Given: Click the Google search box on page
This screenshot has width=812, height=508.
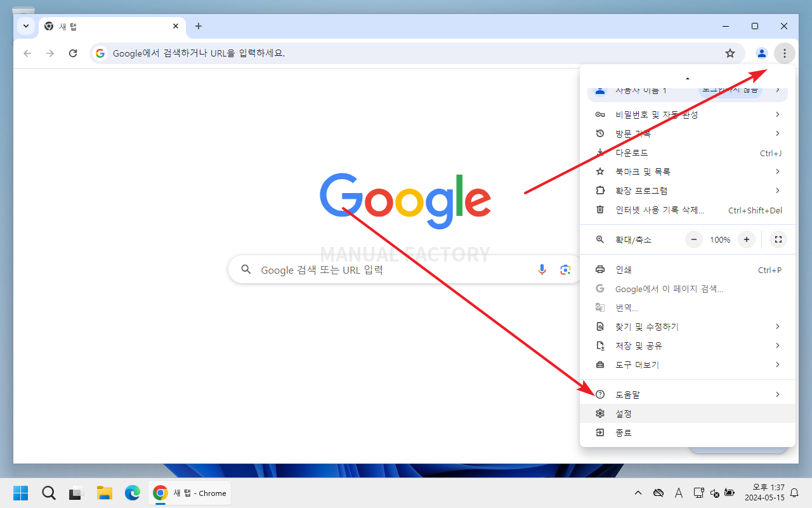Looking at the screenshot, I should (x=405, y=270).
